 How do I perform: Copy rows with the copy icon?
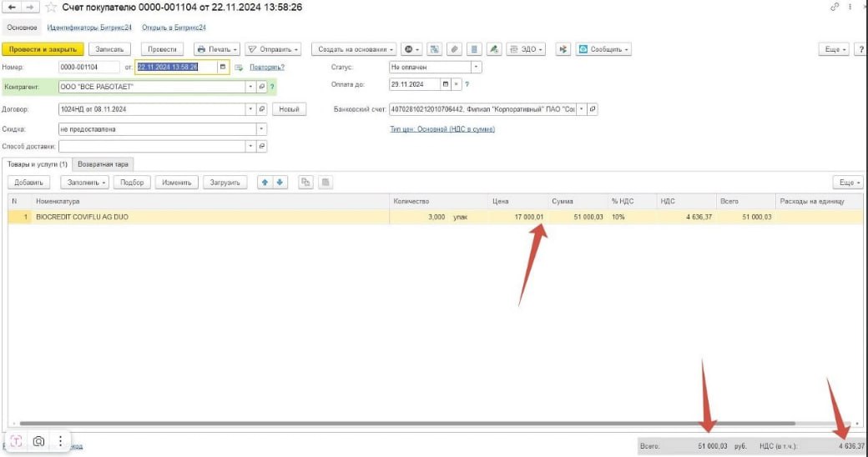point(305,183)
